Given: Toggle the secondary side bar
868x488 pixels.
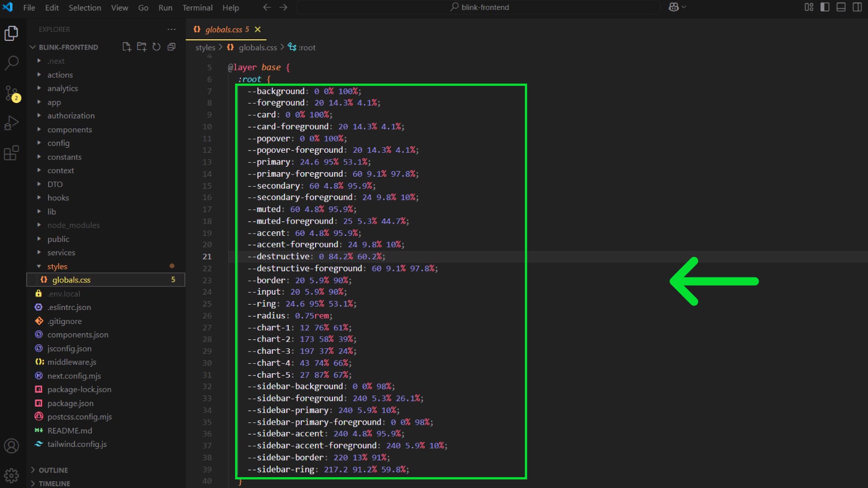Looking at the screenshot, I should pyautogui.click(x=857, y=7).
